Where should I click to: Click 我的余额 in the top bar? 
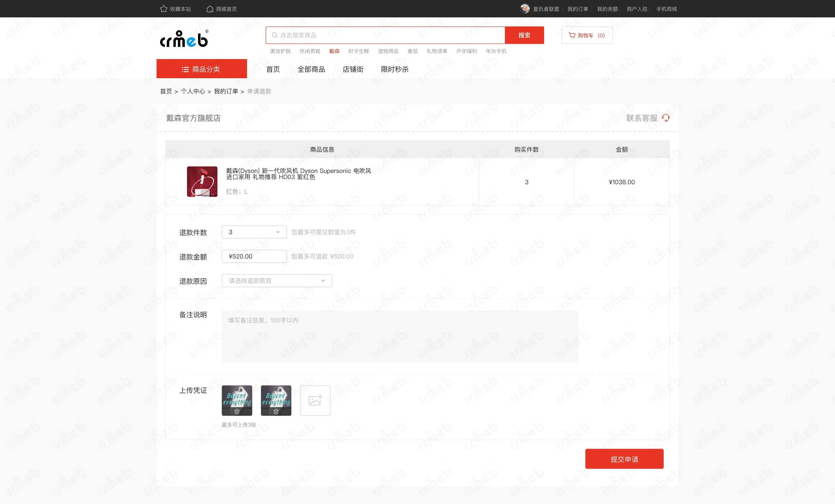(x=607, y=9)
